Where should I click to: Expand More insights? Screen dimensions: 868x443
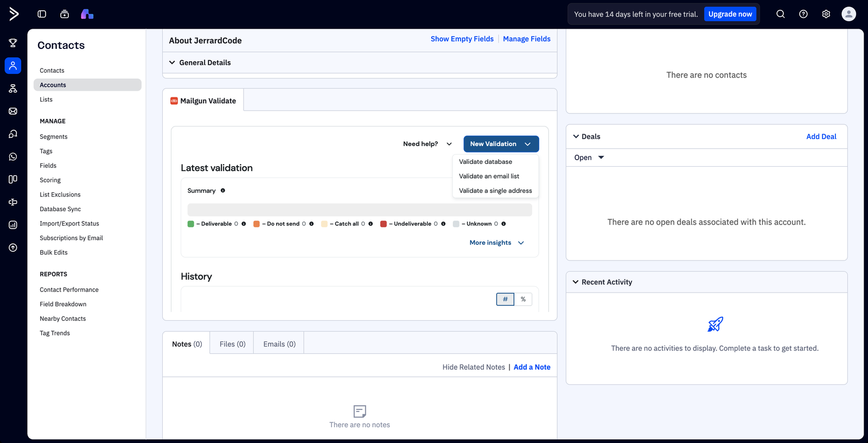[497, 243]
